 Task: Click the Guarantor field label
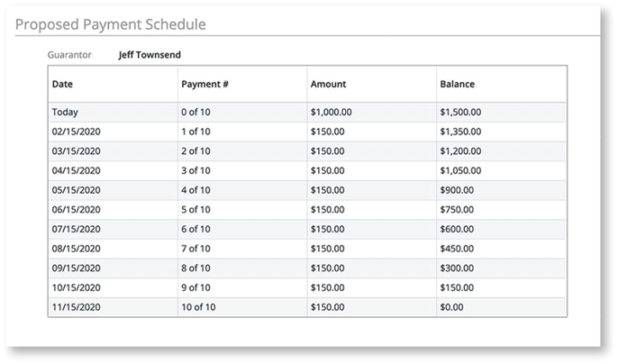pos(68,55)
